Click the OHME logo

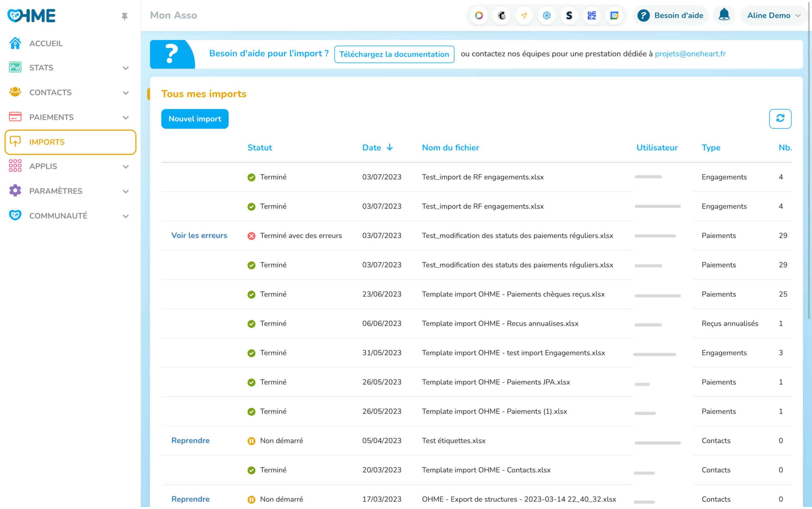point(31,16)
